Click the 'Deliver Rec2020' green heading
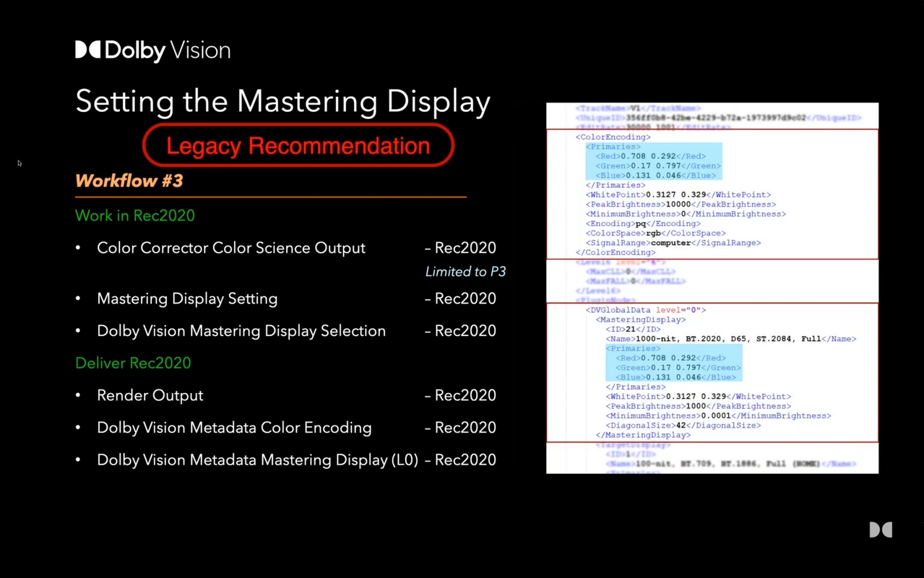This screenshot has width=924, height=578. coord(133,363)
